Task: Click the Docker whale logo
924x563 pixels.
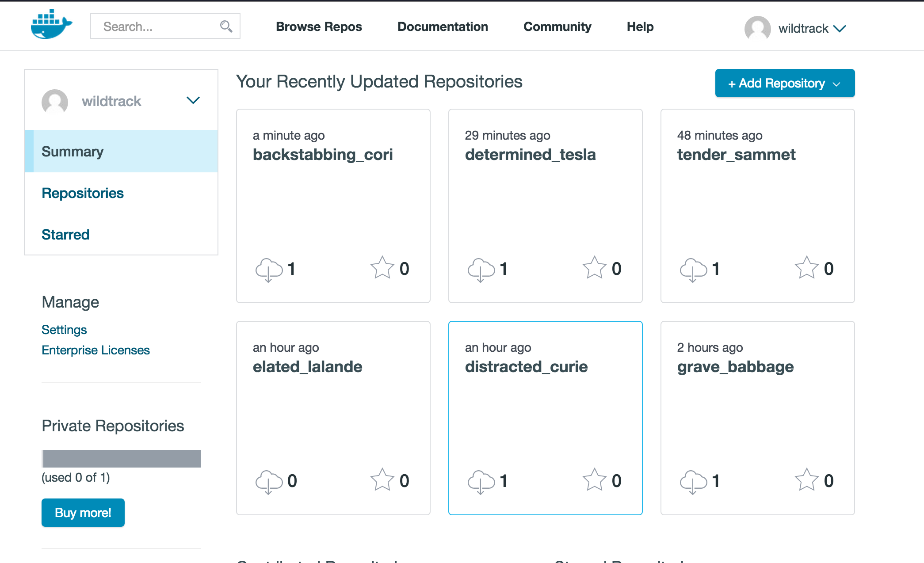Action: click(x=51, y=25)
